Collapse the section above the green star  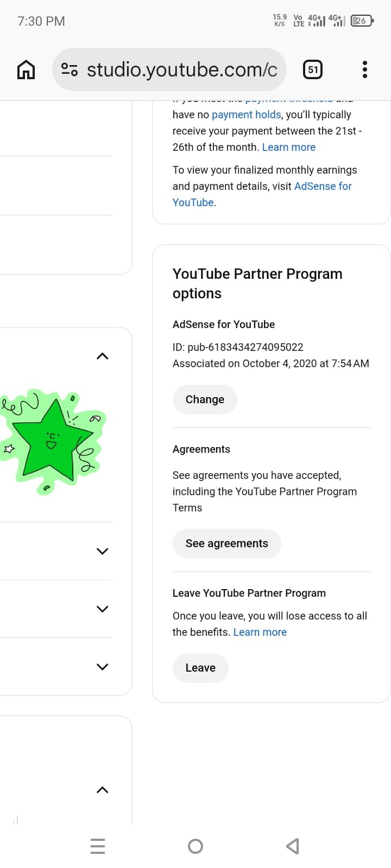[102, 356]
